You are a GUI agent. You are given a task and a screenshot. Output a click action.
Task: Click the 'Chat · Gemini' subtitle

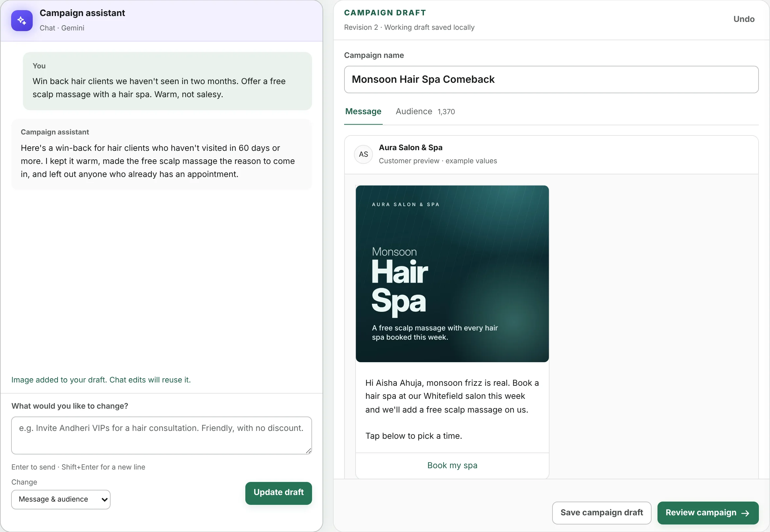pyautogui.click(x=62, y=28)
